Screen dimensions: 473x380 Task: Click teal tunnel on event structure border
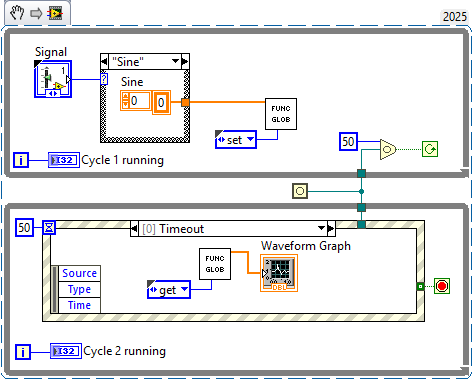pos(361,224)
